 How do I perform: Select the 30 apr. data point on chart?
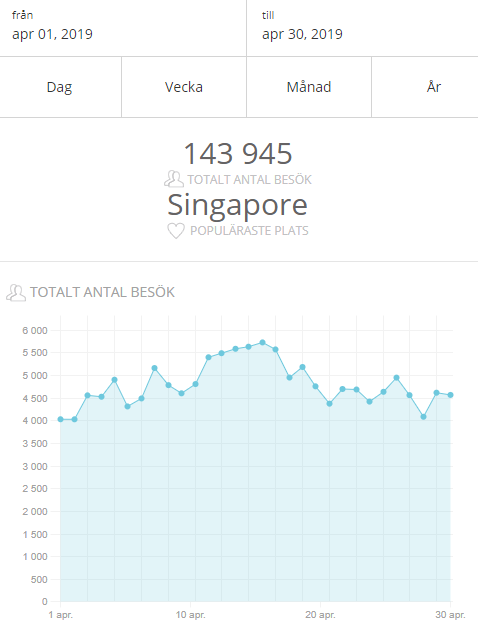(450, 395)
